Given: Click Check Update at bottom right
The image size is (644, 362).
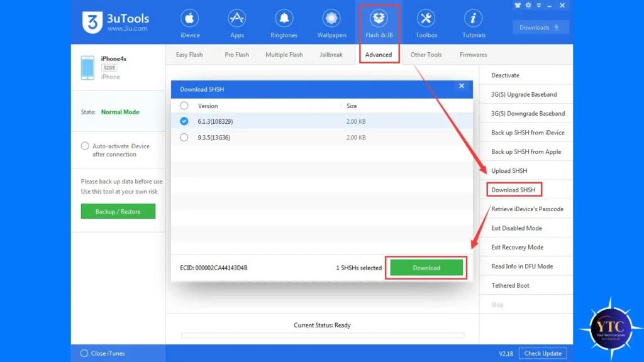Looking at the screenshot, I should point(543,353).
